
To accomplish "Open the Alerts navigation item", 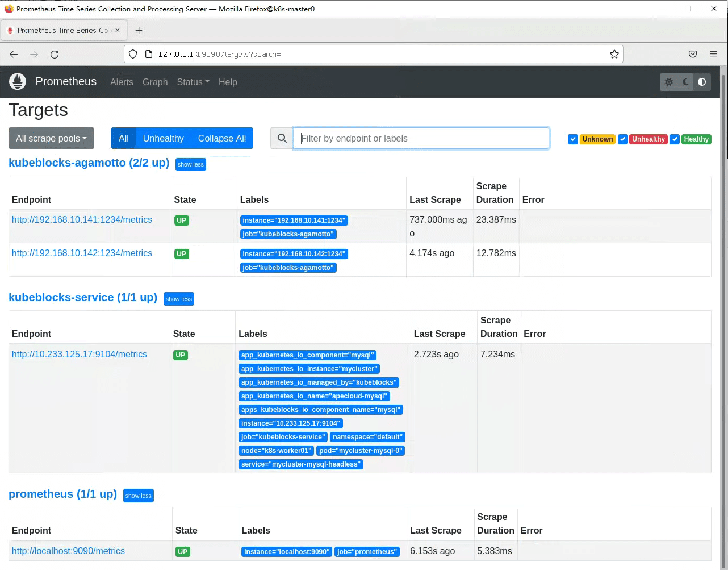I will [122, 82].
